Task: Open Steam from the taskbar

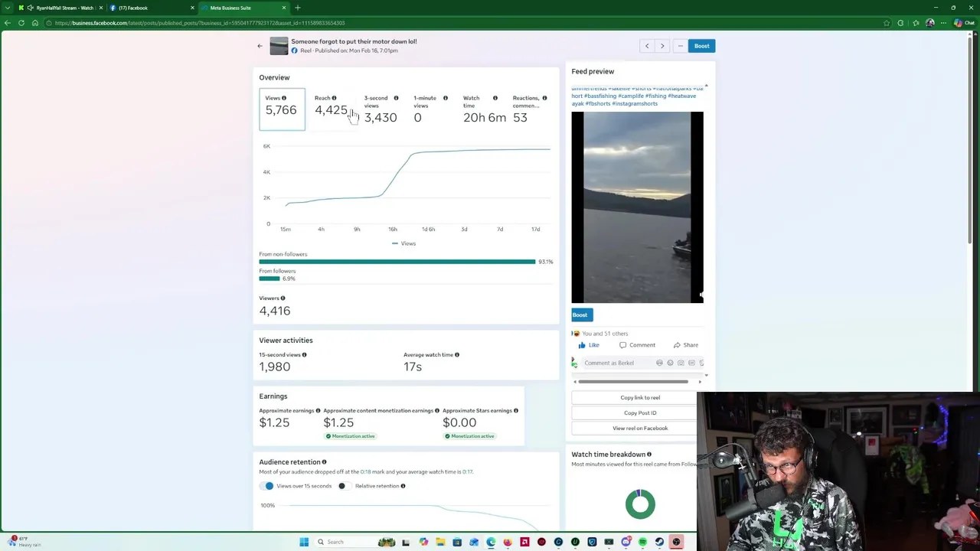Action: (x=659, y=542)
